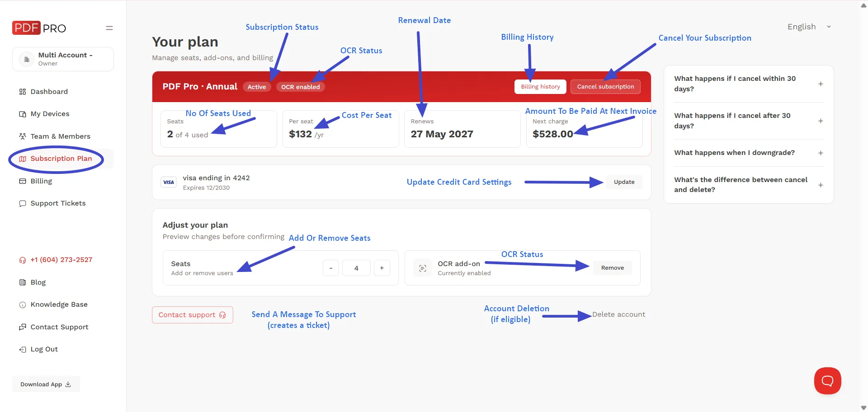Click the '2 of 4 used' seats value
Screen dimensions: 868x412
click(x=188, y=134)
